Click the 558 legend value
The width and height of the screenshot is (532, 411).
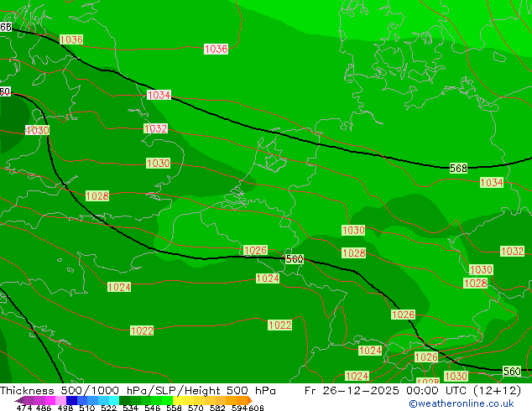coord(174,408)
